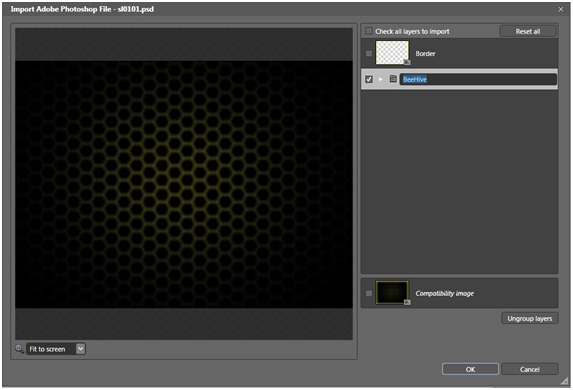Click the resize grip in dialog corner
Viewport: 573px width, 390px height.
(565, 381)
